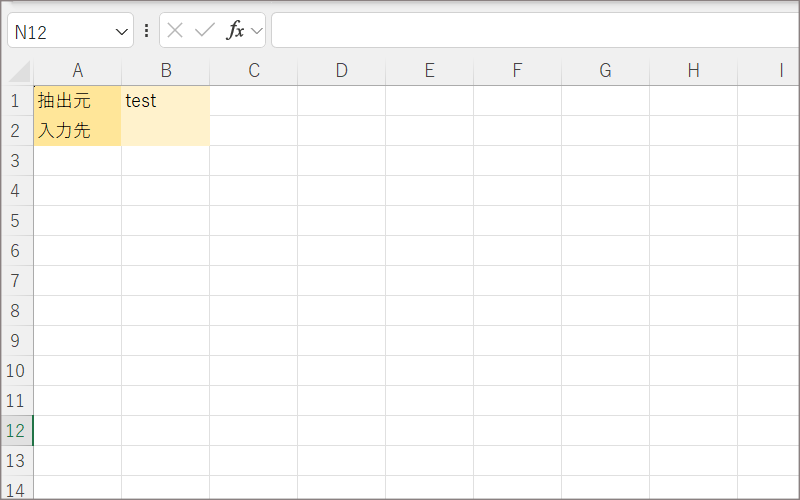
Task: Click the Cancel X icon in formula bar
Action: pyautogui.click(x=175, y=31)
